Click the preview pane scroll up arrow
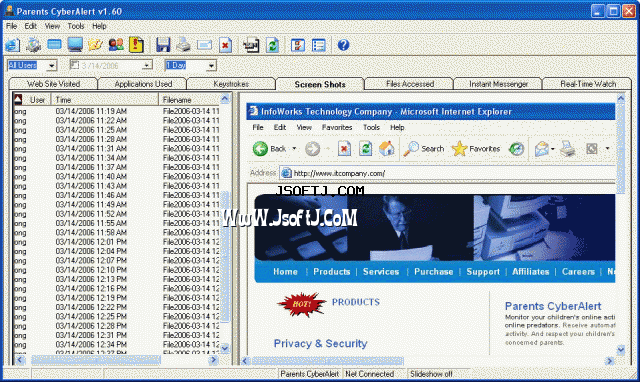 point(621,98)
